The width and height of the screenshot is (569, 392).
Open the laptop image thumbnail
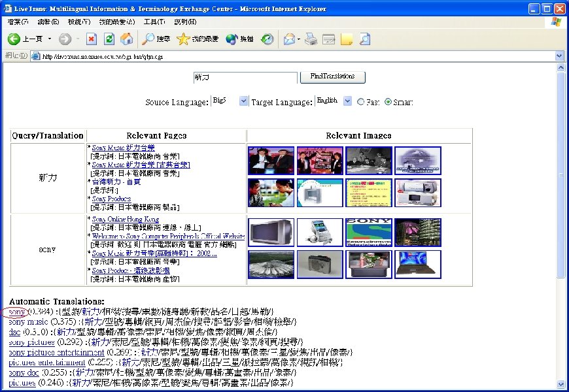coord(418,265)
